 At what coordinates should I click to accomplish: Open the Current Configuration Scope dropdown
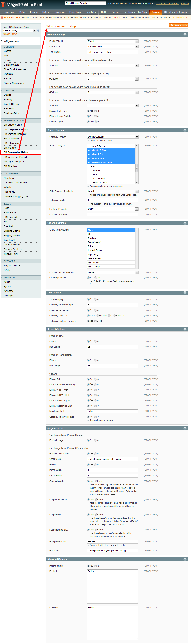19,30
